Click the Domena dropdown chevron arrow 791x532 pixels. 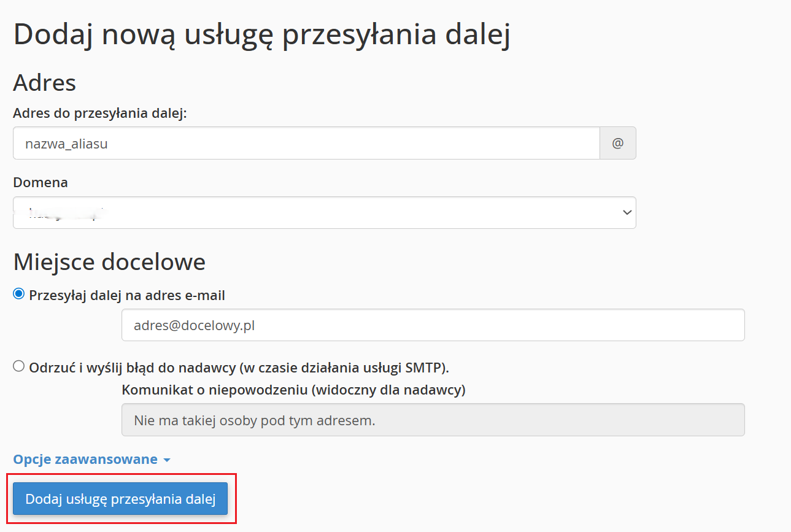tap(627, 212)
